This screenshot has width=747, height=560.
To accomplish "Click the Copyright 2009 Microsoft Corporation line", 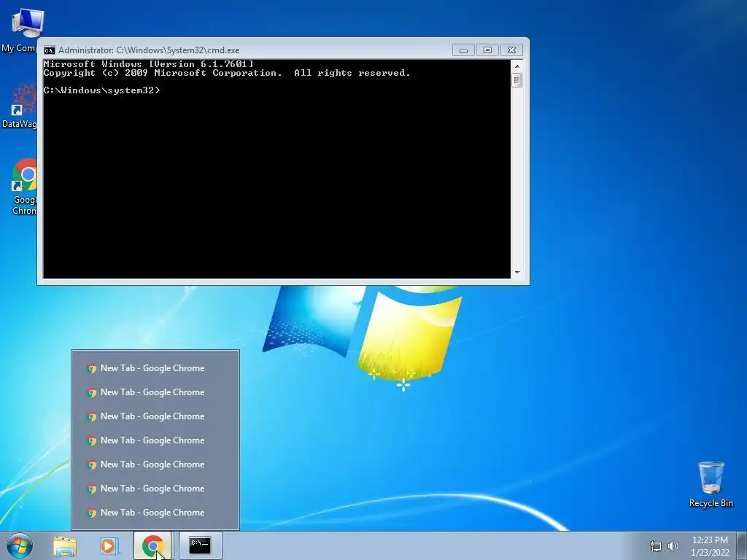I will [x=227, y=73].
